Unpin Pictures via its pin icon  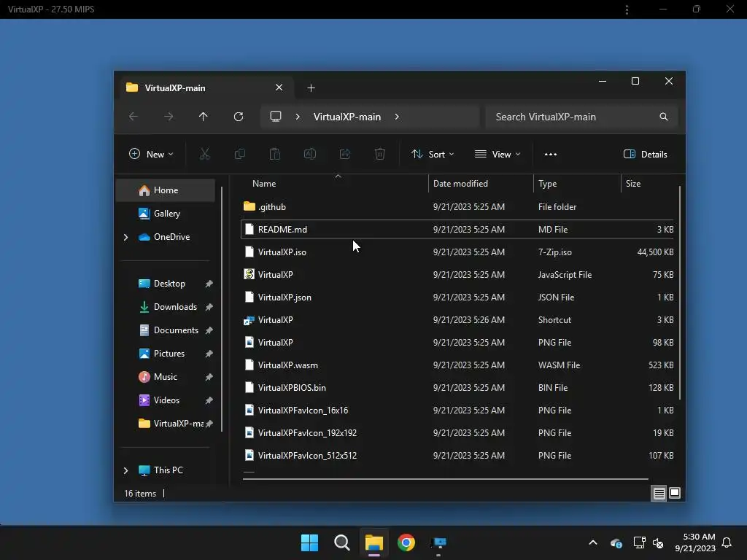tap(209, 354)
